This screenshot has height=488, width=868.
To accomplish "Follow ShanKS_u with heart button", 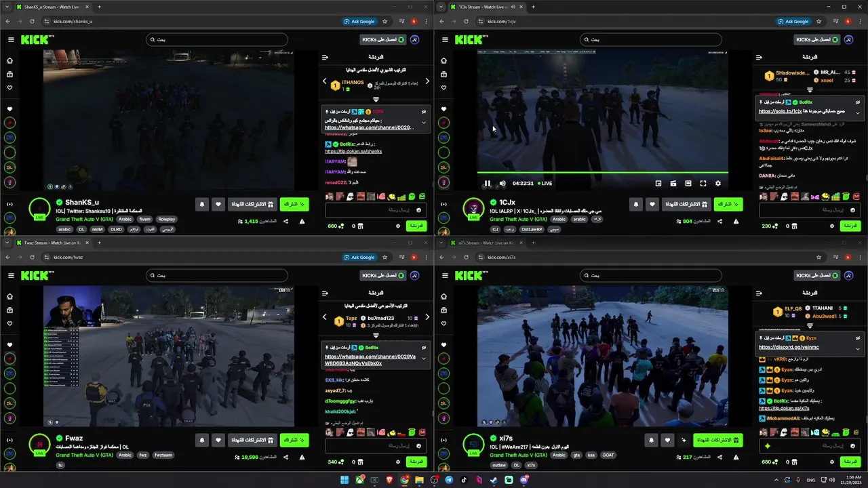I will pos(218,204).
